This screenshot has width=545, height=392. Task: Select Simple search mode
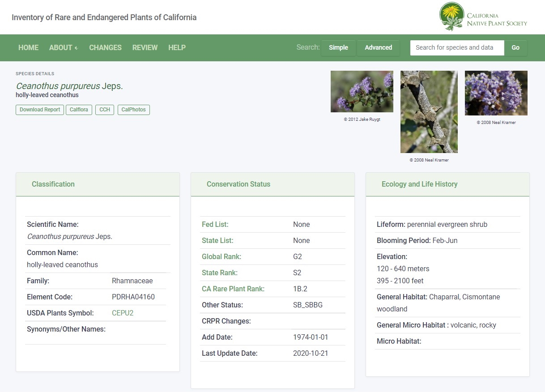338,47
